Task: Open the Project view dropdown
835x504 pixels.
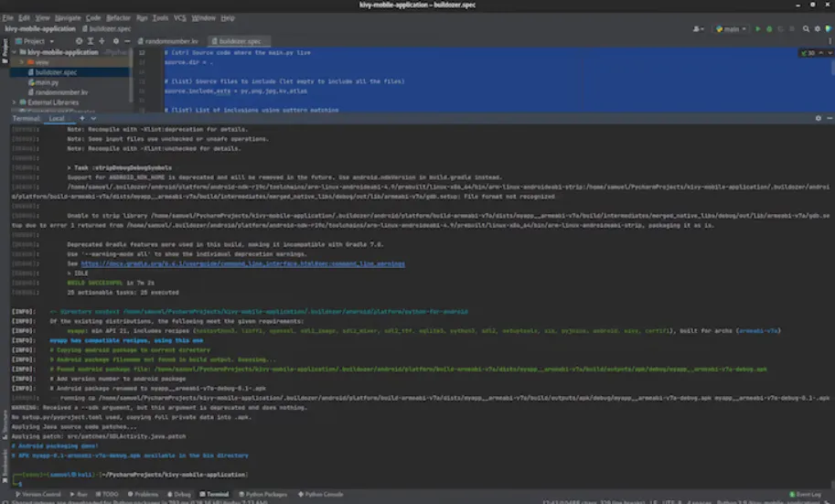Action: 35,41
